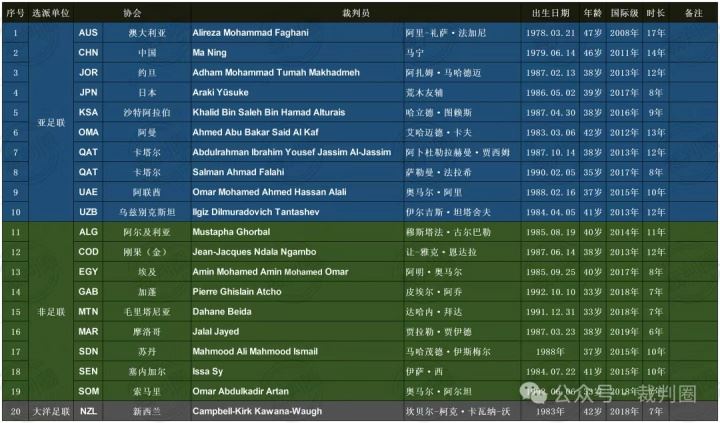The width and height of the screenshot is (720, 423).
Task: Click the 选派单位 column header
Action: [x=49, y=14]
